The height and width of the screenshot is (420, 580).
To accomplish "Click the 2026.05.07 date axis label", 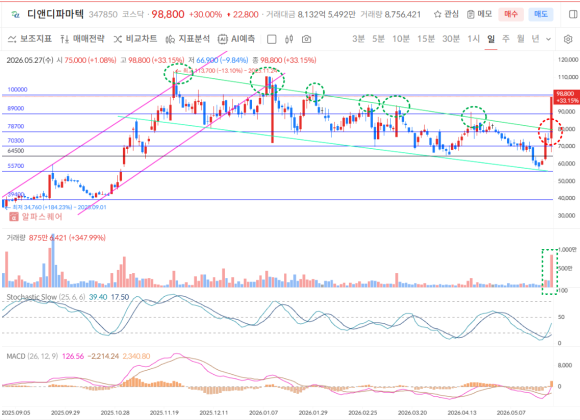I will tap(511, 413).
